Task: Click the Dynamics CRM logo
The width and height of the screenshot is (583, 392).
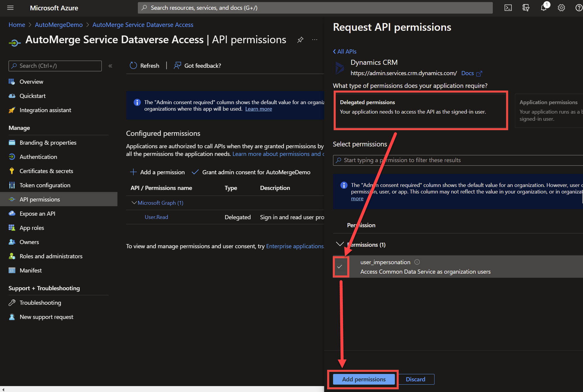Action: click(x=340, y=68)
